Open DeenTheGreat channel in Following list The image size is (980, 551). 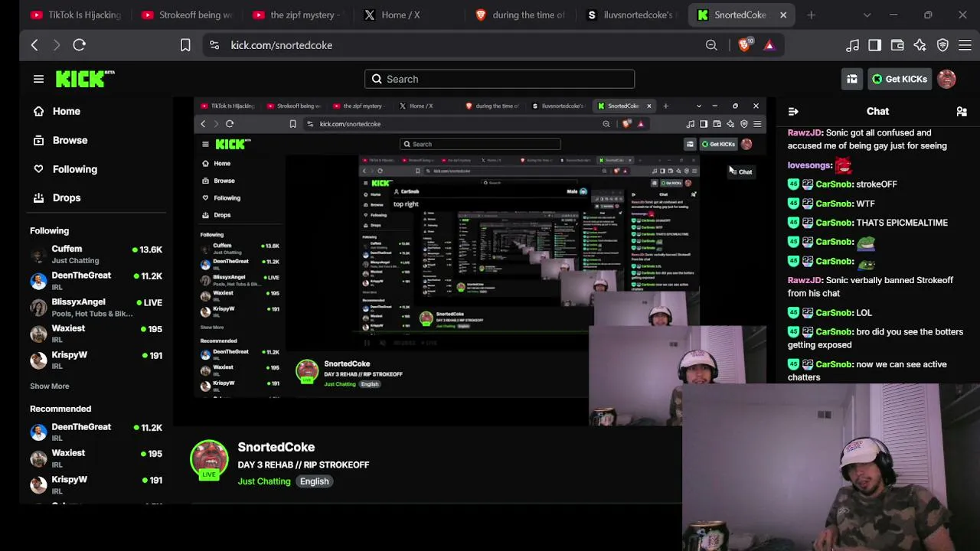96,280
